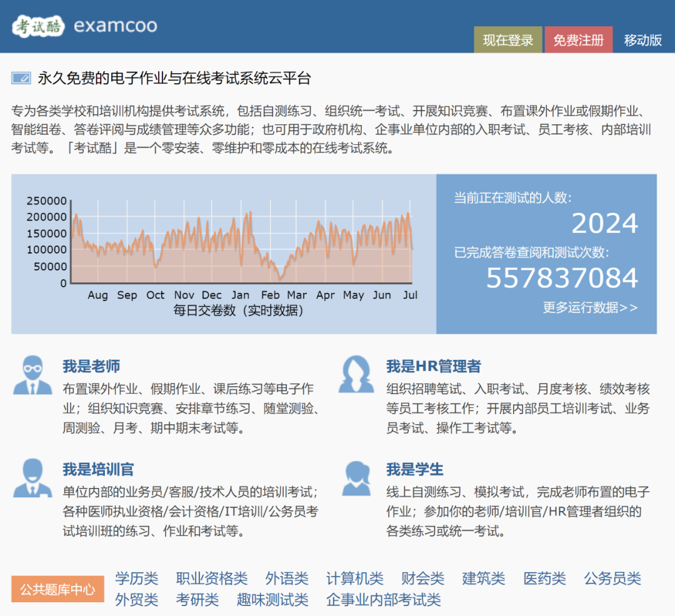The image size is (675, 616).
Task: Click the HR manager female avatar icon
Action: (356, 375)
